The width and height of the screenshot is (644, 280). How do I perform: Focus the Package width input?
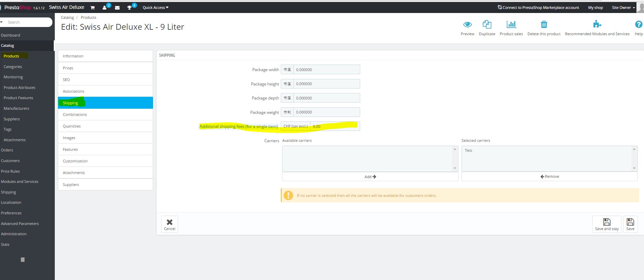click(327, 69)
